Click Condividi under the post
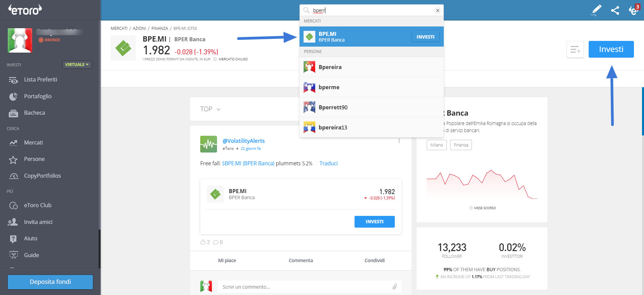 375,260
